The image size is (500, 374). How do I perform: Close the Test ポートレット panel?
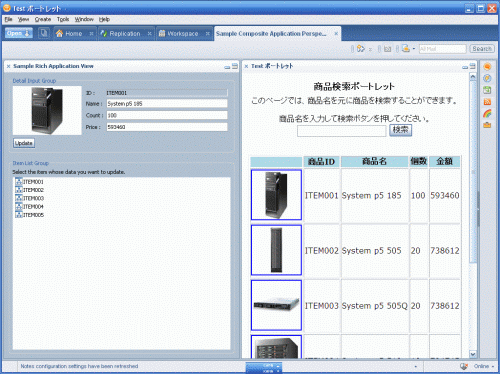[x=246, y=66]
